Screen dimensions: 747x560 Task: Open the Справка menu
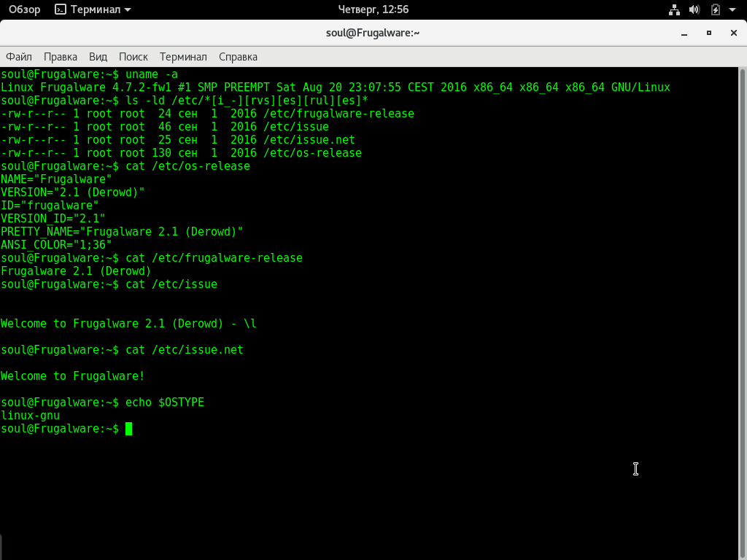point(239,57)
